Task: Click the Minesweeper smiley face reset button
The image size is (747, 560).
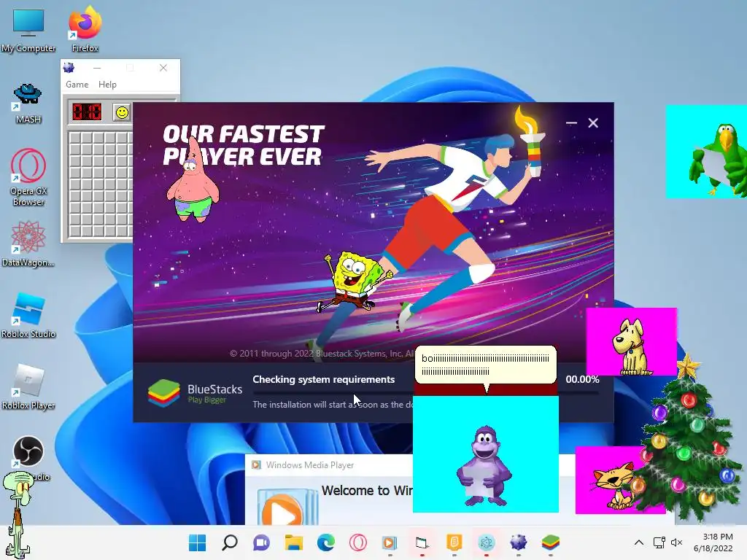Action: [122, 112]
